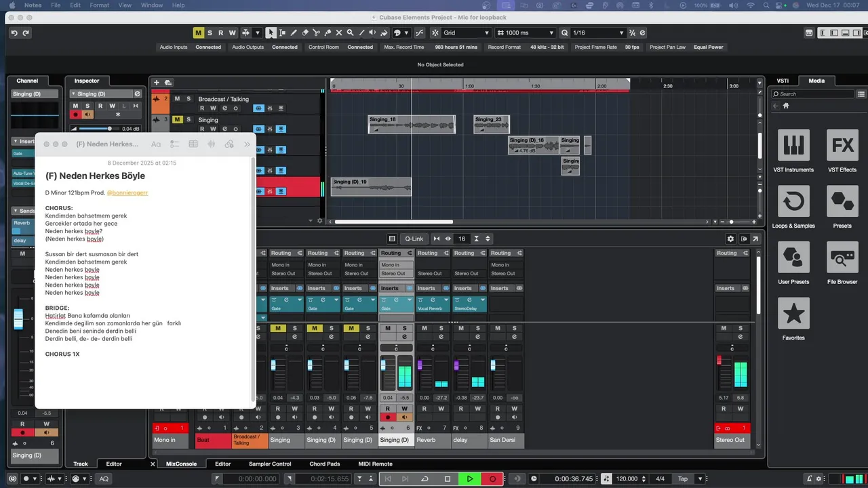Switch to the MixConsole tab
The image size is (868, 488).
tap(181, 464)
